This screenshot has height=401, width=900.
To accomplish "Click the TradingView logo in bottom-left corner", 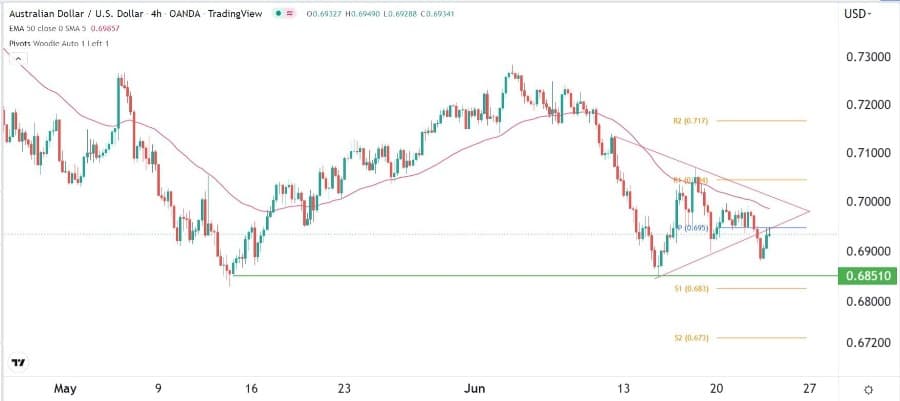I will coord(18,364).
